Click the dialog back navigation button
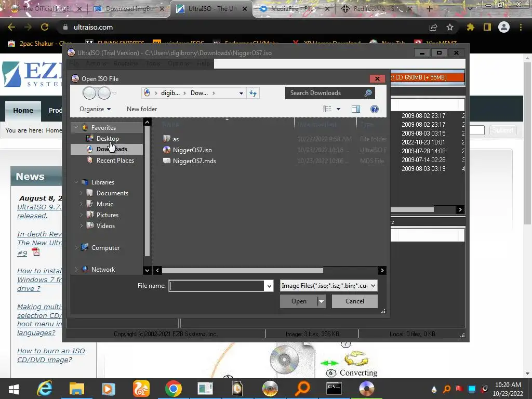532x399 pixels. point(89,93)
